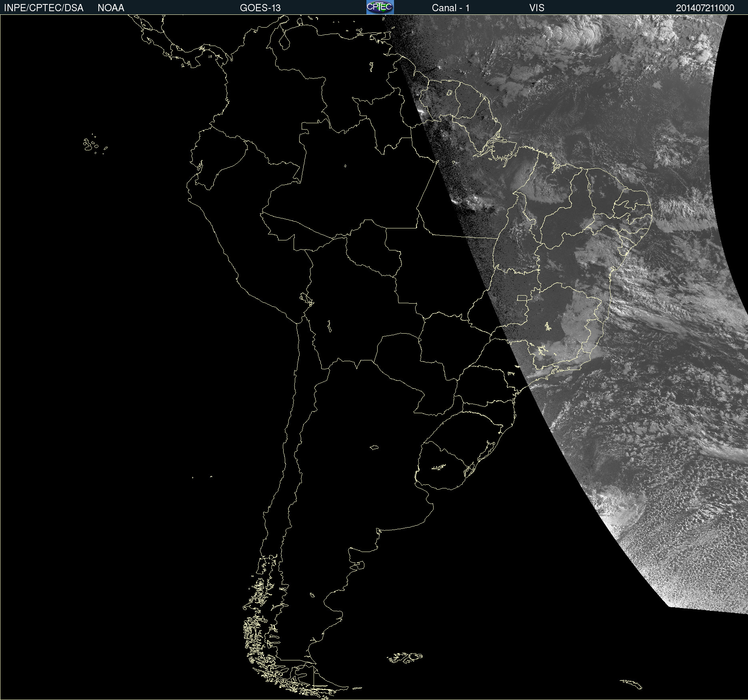Click the VIS label in the header
Screen dimensions: 748x700
(537, 8)
